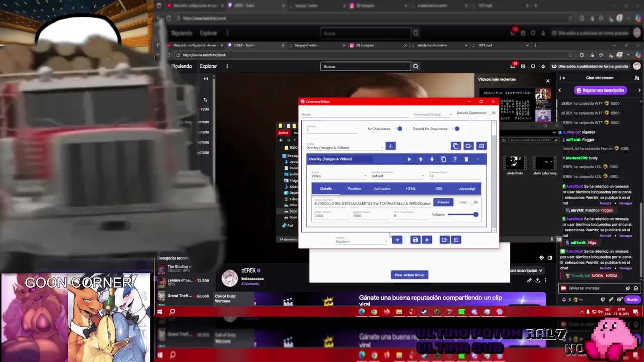Add action group plus button beside Random
This screenshot has height=362, width=644.
[397, 240]
